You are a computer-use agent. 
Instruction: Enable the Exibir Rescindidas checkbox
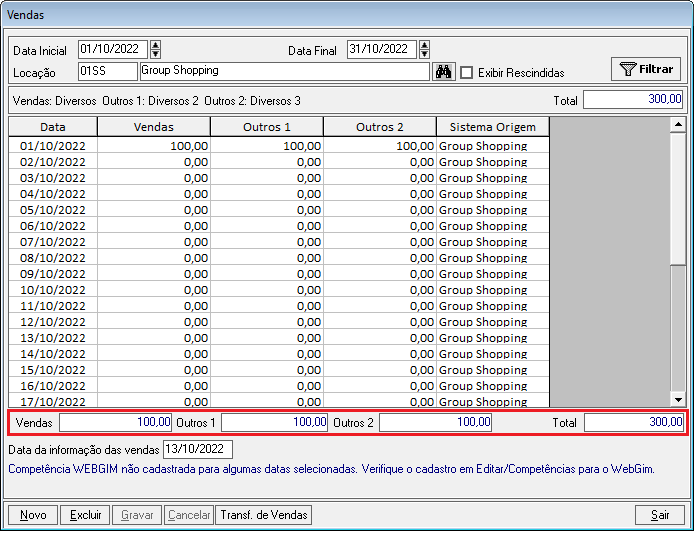[x=467, y=72]
